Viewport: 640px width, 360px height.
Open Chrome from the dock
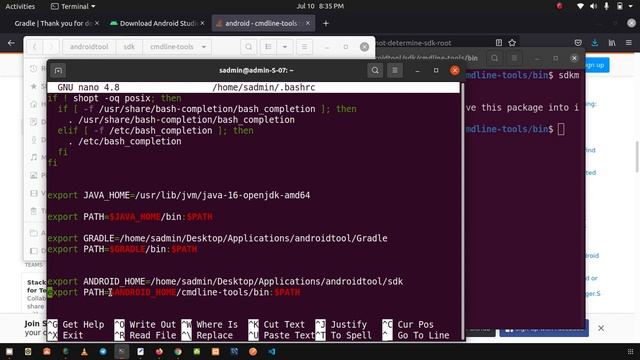[x=178, y=351]
